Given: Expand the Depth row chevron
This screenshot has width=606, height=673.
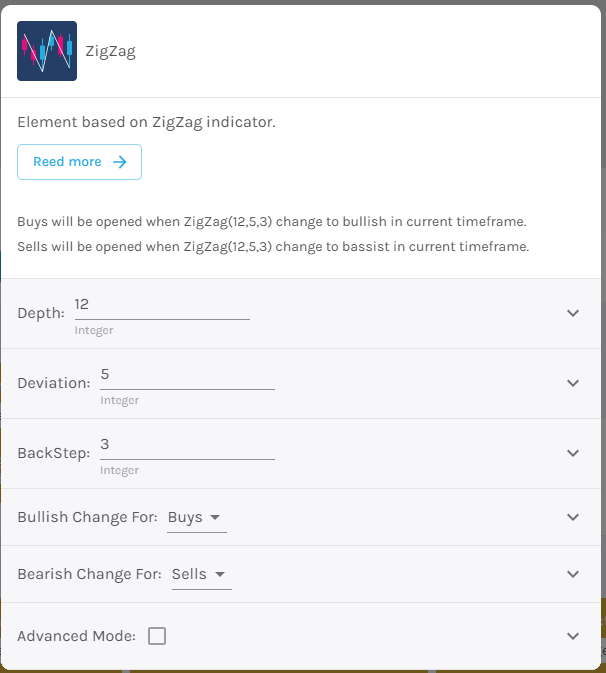Looking at the screenshot, I should pos(573,313).
